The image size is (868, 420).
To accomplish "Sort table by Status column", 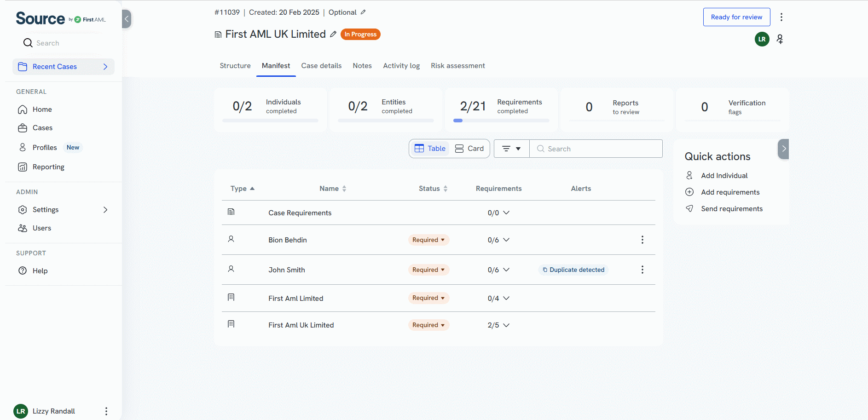I will [x=433, y=189].
